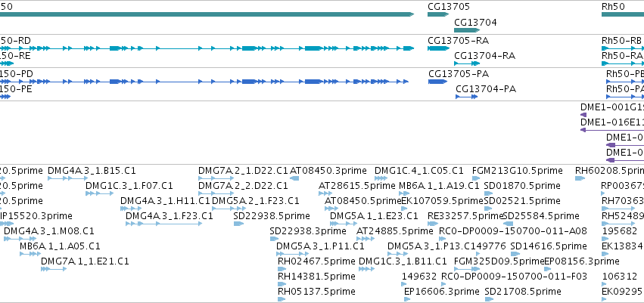Select the CG13705-PA protein feature
This screenshot has height=303, width=644.
438,82
